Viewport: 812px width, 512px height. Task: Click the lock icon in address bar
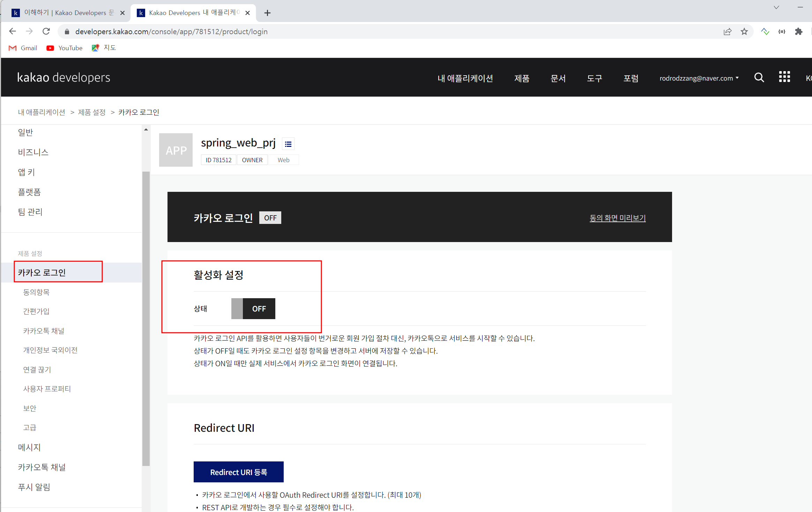[67, 32]
